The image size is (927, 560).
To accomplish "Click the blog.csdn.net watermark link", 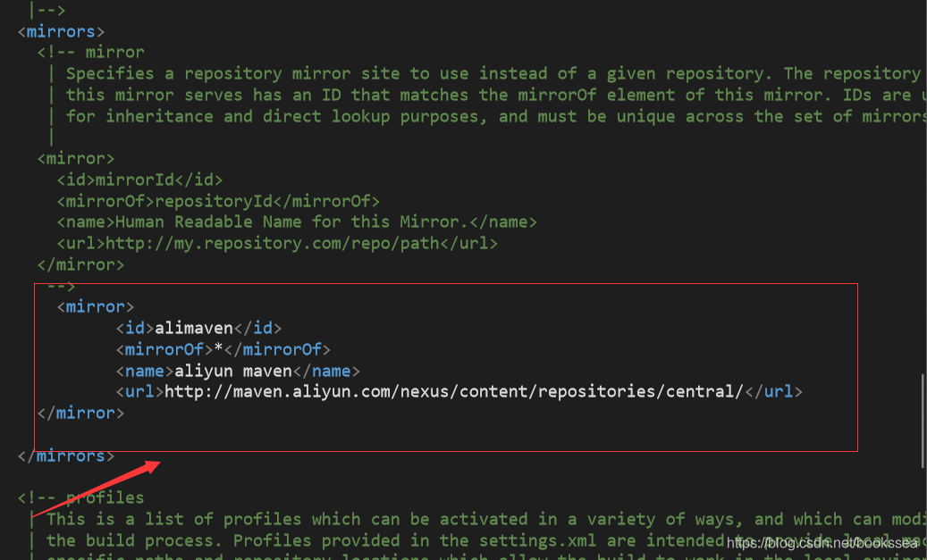I will (822, 542).
